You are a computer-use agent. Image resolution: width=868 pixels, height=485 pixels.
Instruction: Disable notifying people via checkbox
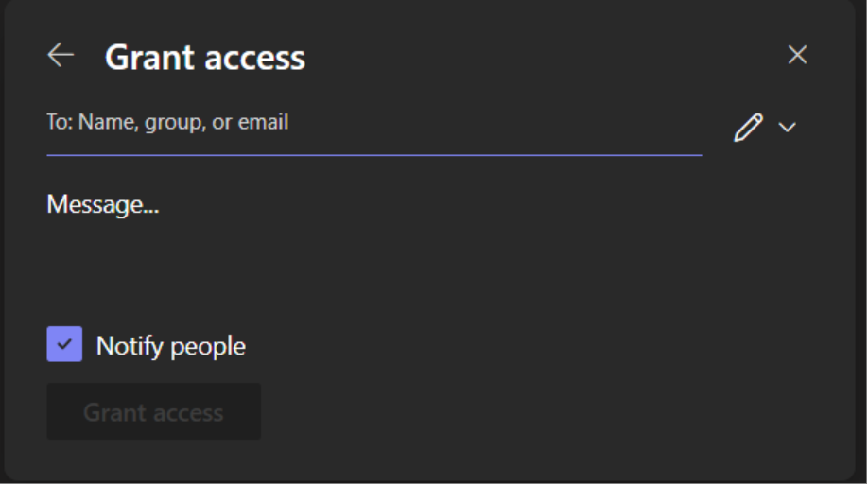click(64, 345)
